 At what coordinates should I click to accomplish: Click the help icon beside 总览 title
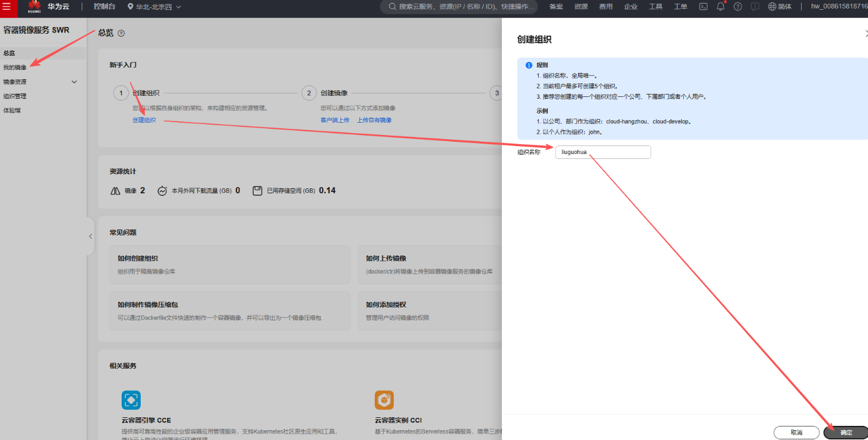pos(121,33)
